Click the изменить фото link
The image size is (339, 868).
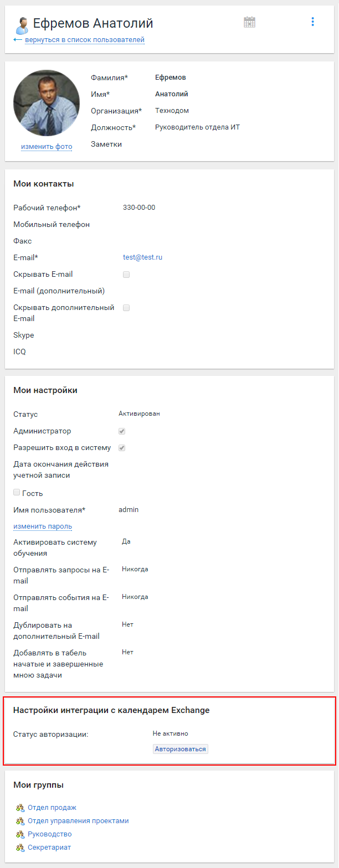47,147
